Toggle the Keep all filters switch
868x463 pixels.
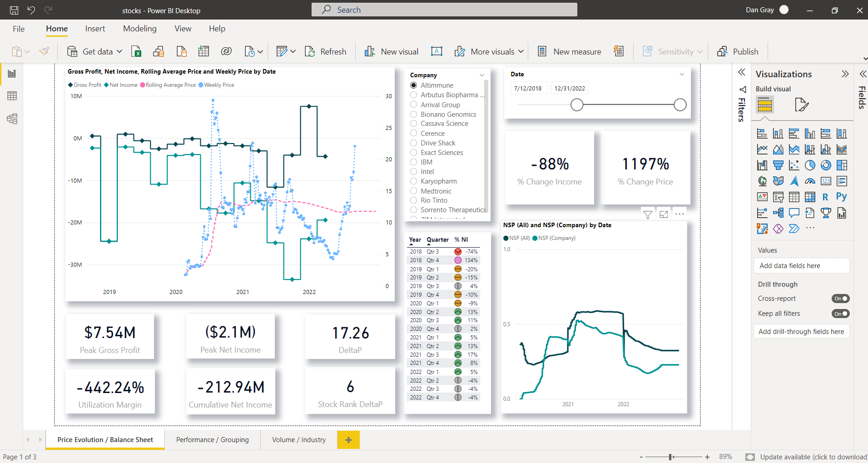click(x=840, y=314)
